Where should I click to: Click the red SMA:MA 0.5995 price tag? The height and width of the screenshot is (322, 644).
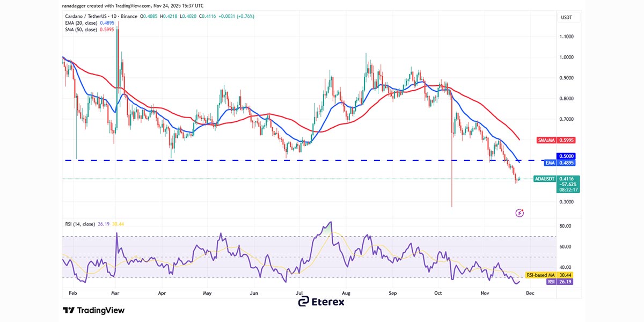(x=558, y=140)
